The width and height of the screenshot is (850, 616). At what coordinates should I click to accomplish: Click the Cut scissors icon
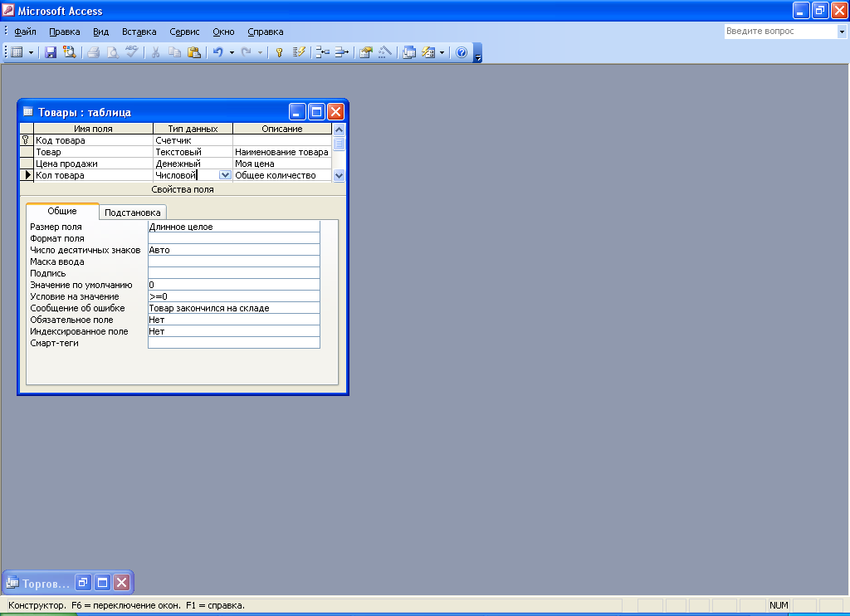coord(155,52)
